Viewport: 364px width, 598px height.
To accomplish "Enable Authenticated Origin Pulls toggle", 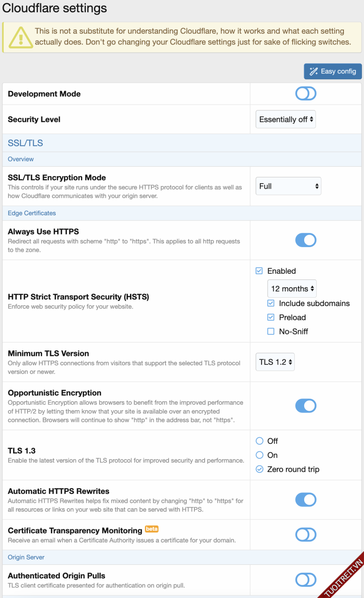I will tap(306, 580).
